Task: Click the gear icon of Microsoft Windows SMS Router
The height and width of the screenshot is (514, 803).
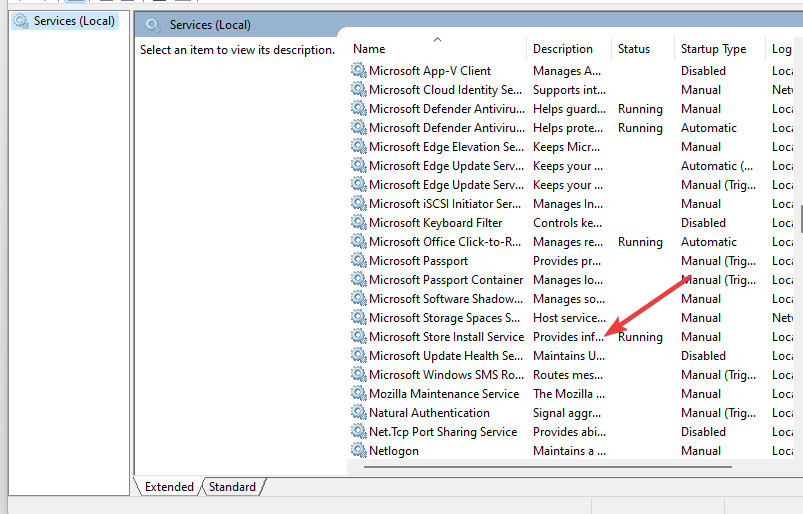Action: pyautogui.click(x=358, y=374)
